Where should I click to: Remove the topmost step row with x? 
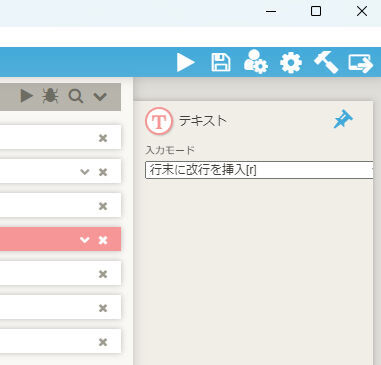[x=103, y=138]
